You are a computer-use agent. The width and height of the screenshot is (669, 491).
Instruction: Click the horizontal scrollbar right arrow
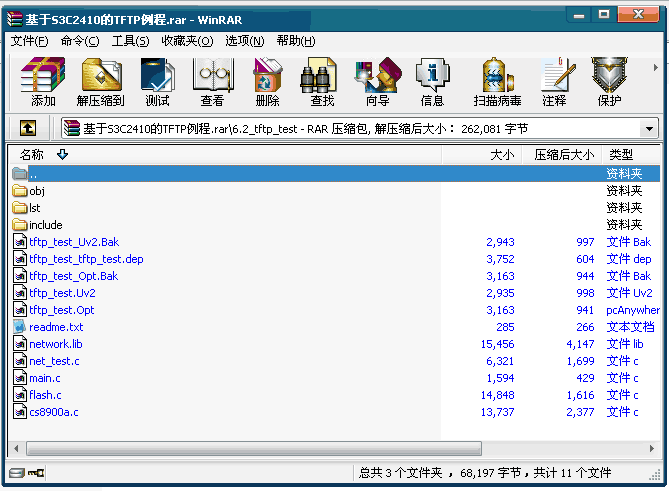point(652,448)
